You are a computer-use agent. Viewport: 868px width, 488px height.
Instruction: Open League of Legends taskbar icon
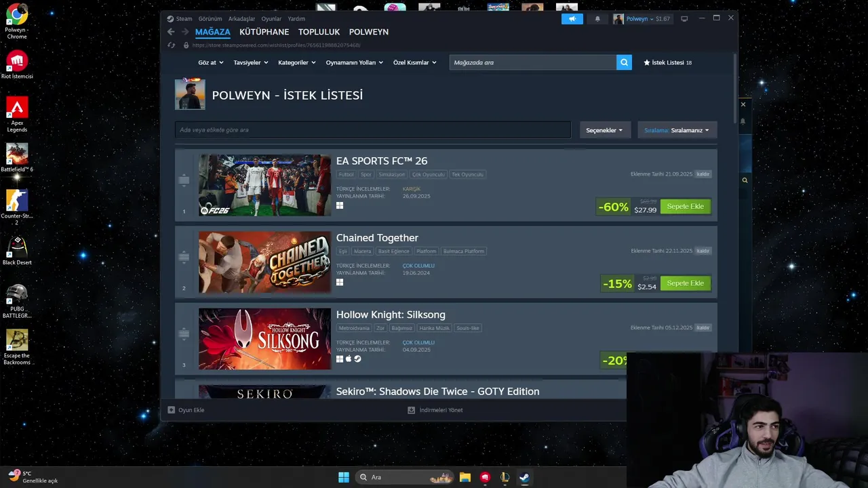pos(505,477)
